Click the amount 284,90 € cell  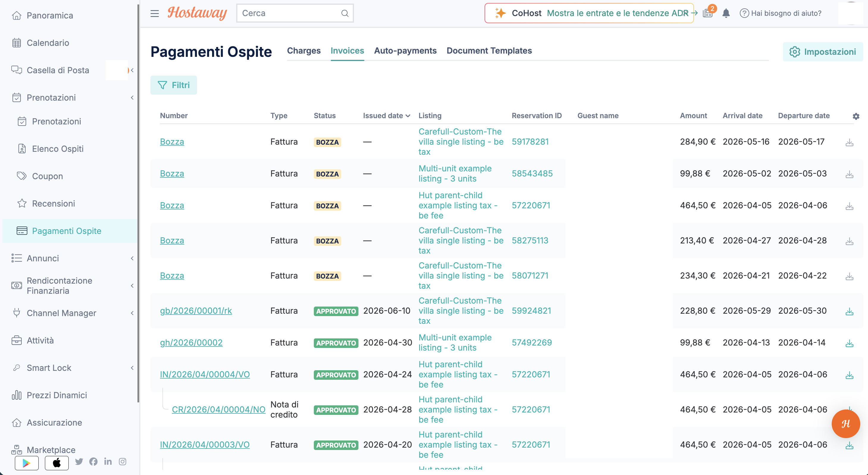698,142
